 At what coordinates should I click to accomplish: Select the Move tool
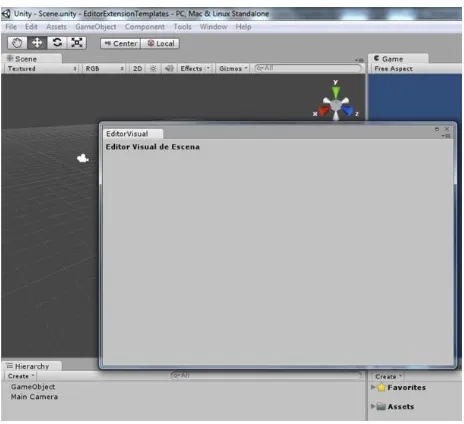[37, 43]
